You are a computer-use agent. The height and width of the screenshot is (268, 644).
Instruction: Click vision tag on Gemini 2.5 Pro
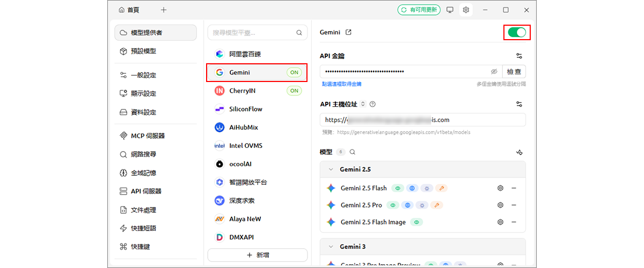pos(393,205)
